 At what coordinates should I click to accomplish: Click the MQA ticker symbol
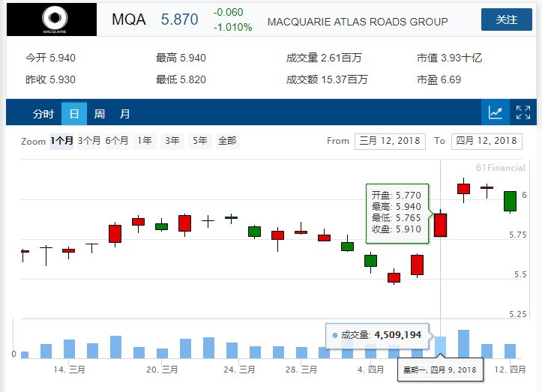click(x=129, y=19)
